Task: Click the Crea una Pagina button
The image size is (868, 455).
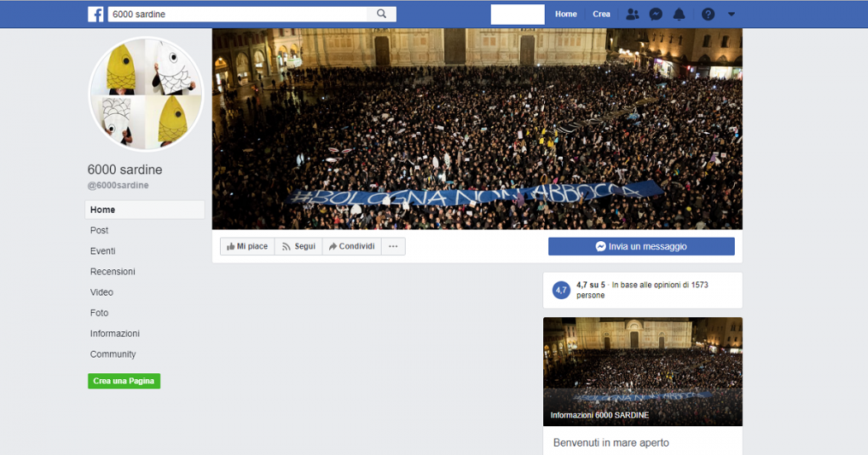Action: 124,381
